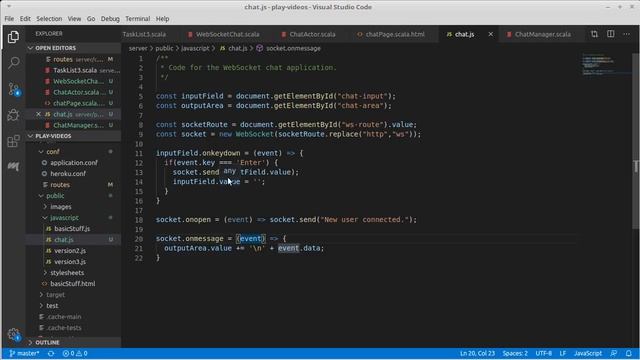
Task: Switch to the WebSocketChat.scala tab
Action: point(227,34)
